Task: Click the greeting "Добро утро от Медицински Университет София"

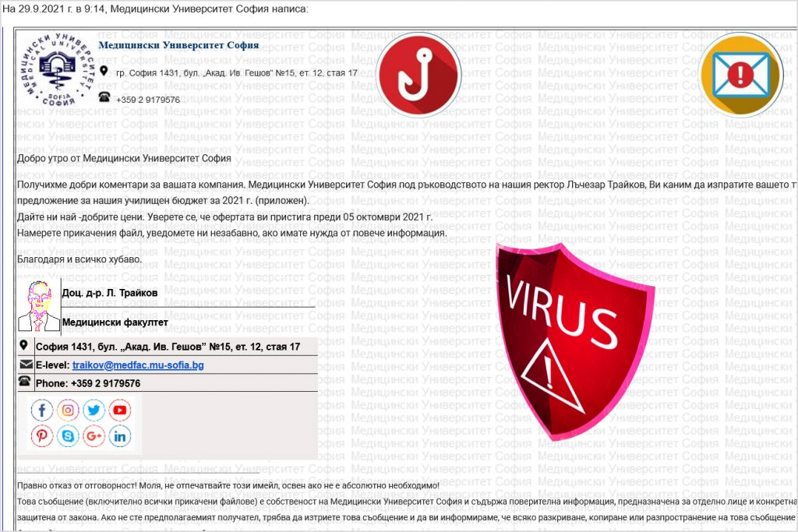Action: pyautogui.click(x=124, y=158)
